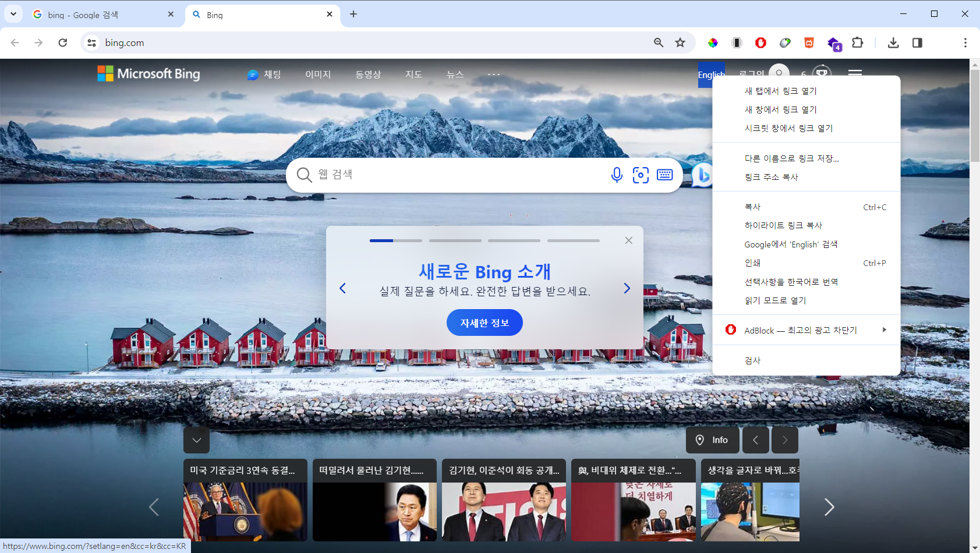Select '읽기 모드로 열기' menu item
The width and height of the screenshot is (980, 553).
pos(806,300)
